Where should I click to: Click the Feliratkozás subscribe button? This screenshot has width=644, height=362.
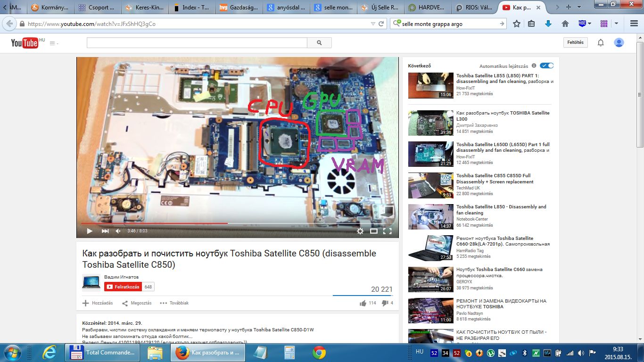124,287
